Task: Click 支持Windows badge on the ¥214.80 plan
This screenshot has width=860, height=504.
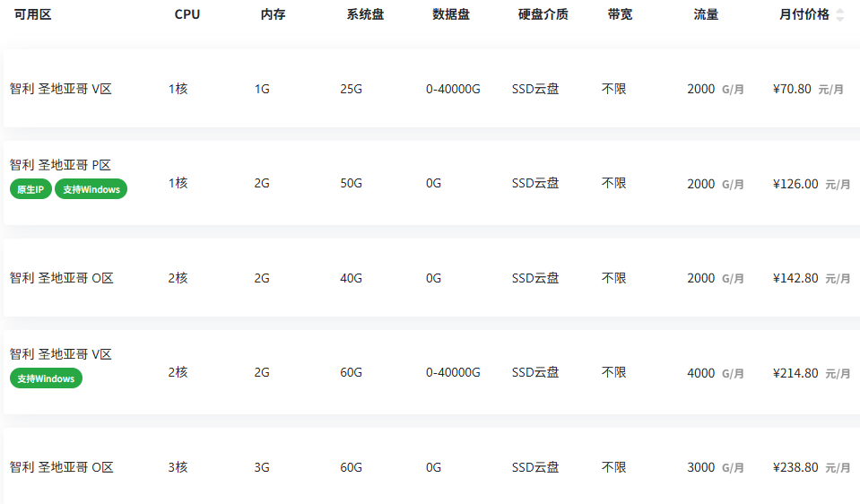Action: click(46, 378)
